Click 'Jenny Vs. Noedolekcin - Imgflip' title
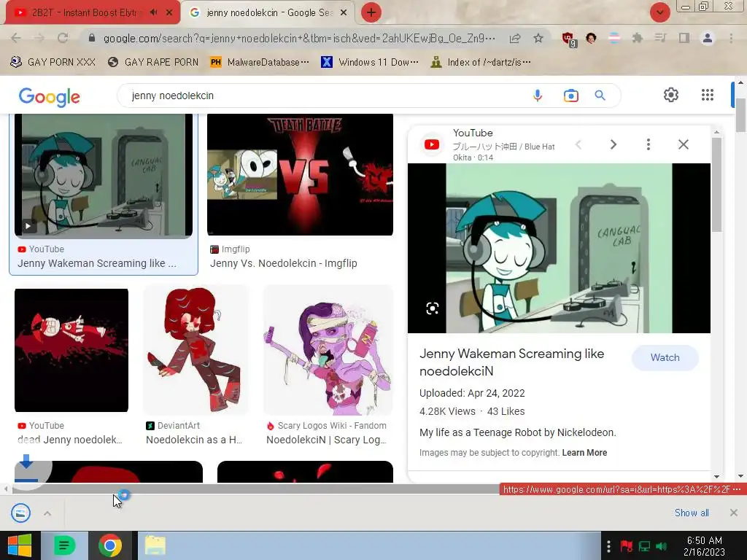This screenshot has width=747, height=560. pyautogui.click(x=284, y=263)
